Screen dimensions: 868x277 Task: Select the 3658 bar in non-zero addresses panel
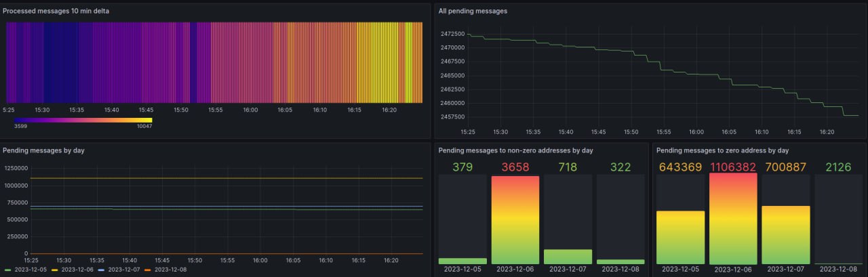tap(515, 220)
